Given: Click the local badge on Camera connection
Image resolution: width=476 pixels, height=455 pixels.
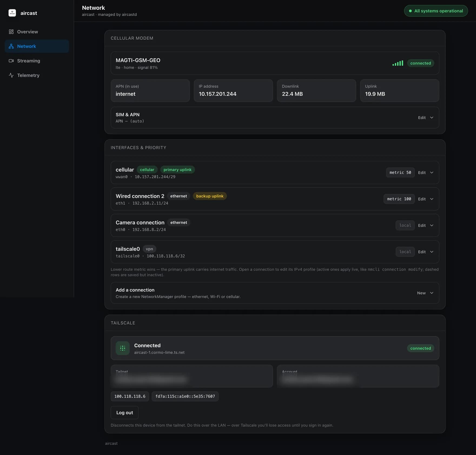Looking at the screenshot, I should point(405,226).
